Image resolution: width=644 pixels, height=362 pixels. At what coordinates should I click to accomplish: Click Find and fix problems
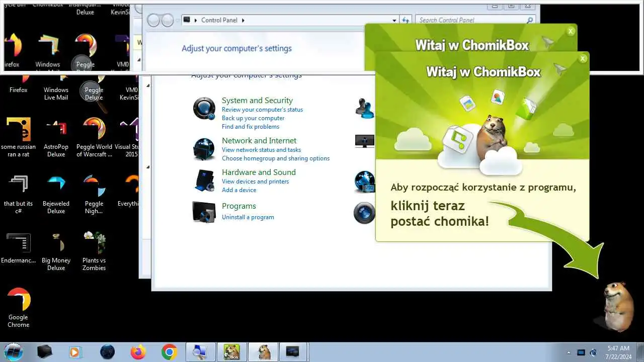pyautogui.click(x=251, y=127)
